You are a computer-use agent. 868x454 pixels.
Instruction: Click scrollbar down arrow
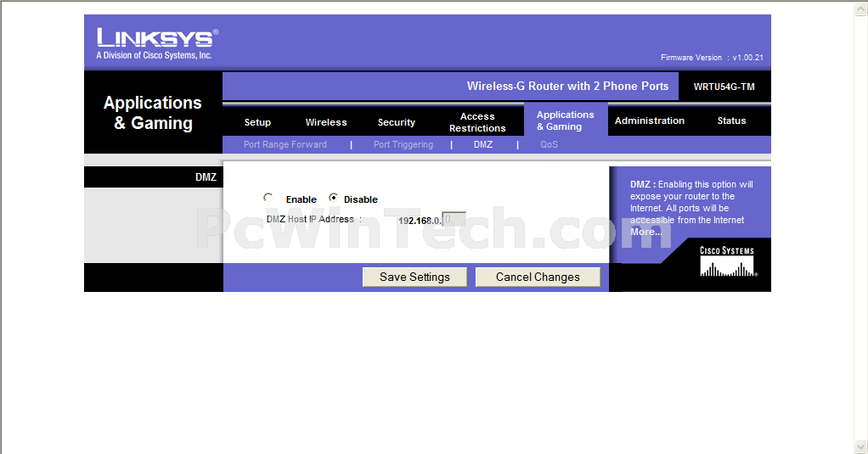pyautogui.click(x=861, y=446)
